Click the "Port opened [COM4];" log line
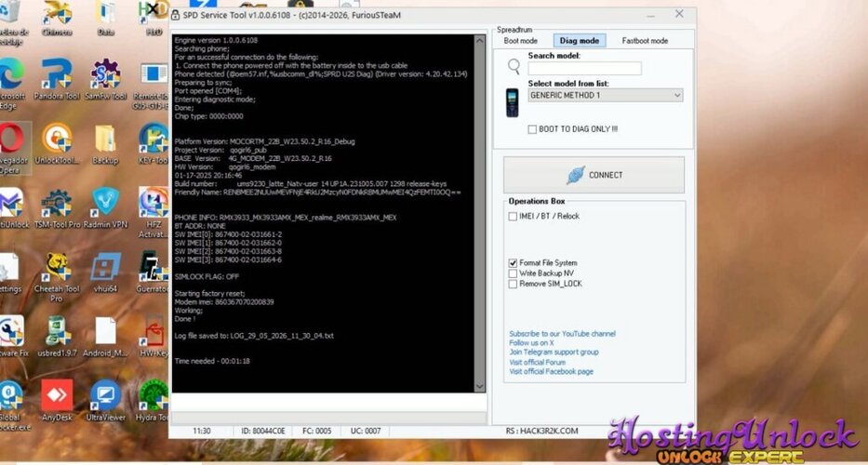The height and width of the screenshot is (465, 868). tap(208, 91)
